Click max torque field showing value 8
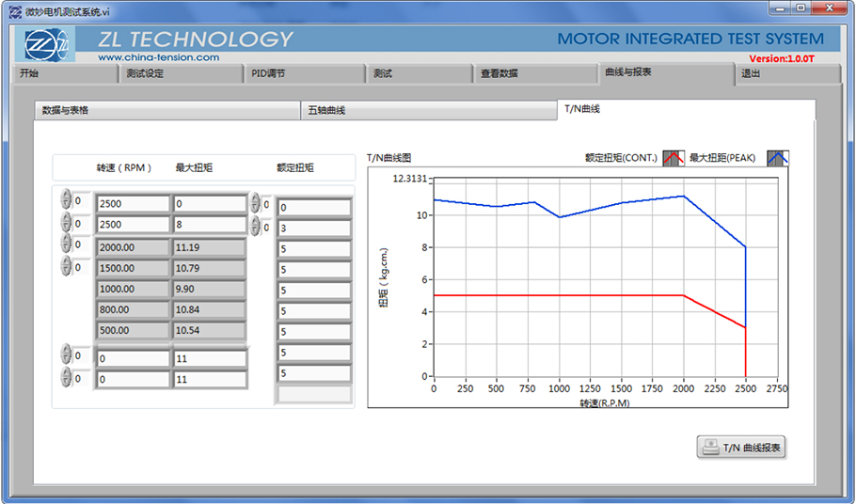856x504 pixels. (x=209, y=225)
